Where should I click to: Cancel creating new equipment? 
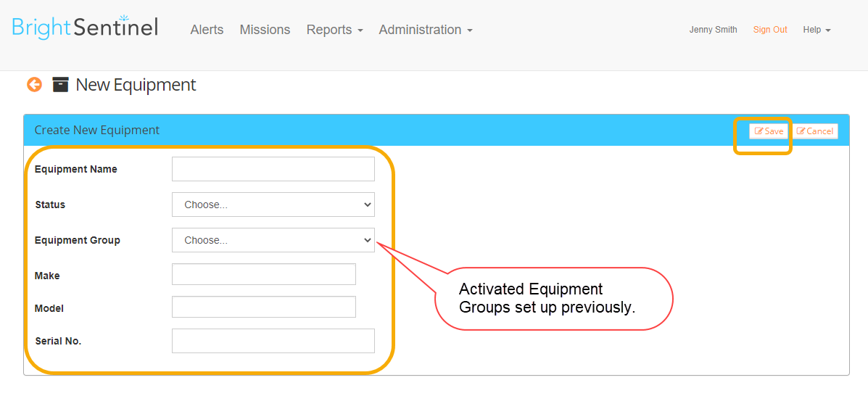(815, 131)
